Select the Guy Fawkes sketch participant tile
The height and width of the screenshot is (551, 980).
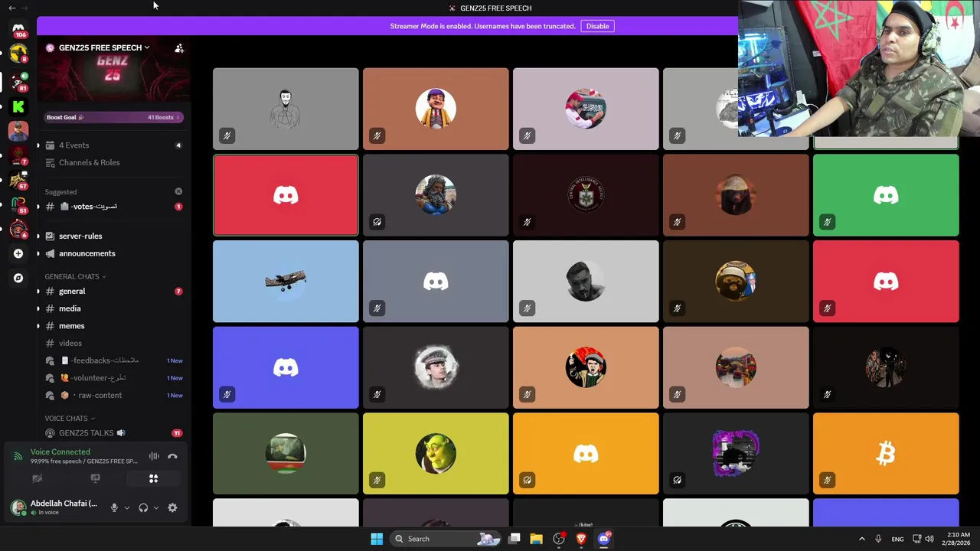(x=286, y=109)
